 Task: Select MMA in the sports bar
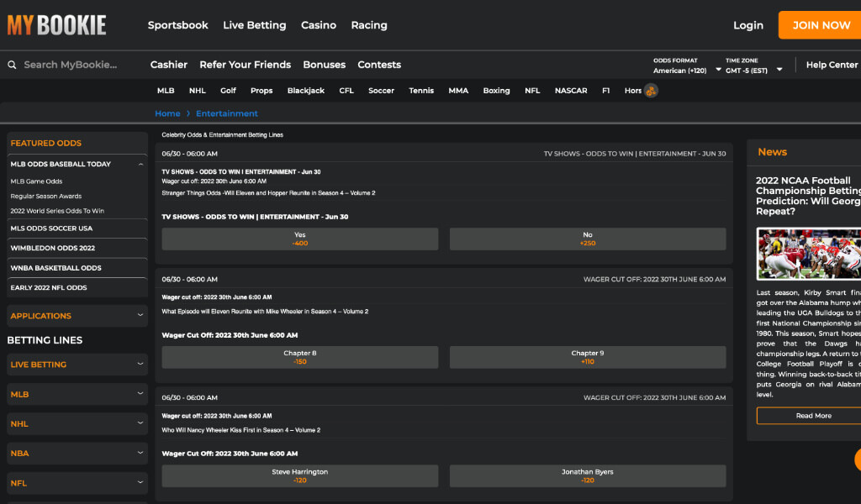pyautogui.click(x=458, y=91)
